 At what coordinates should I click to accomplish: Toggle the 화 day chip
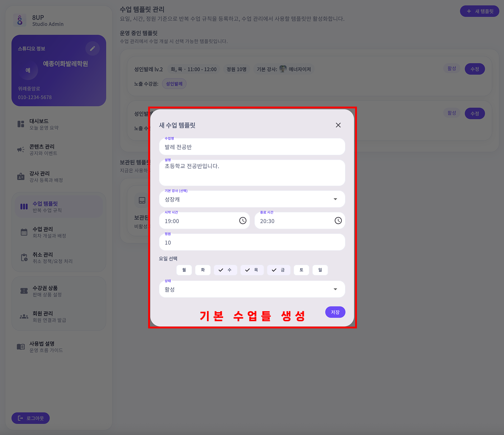203,270
